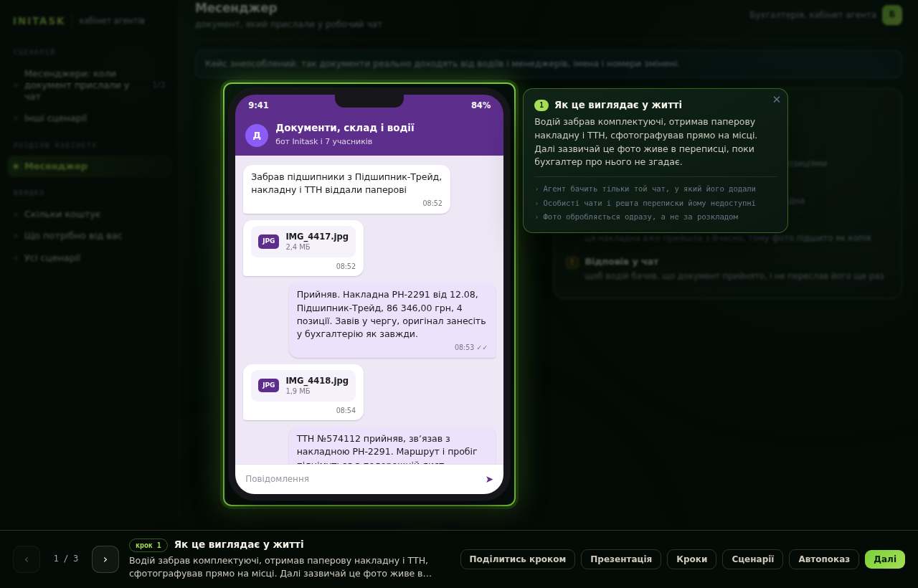The height and width of the screenshot is (588, 918).
Task: Click the message "Забрав підшипники з Підшипник-Трейд"
Action: (346, 189)
